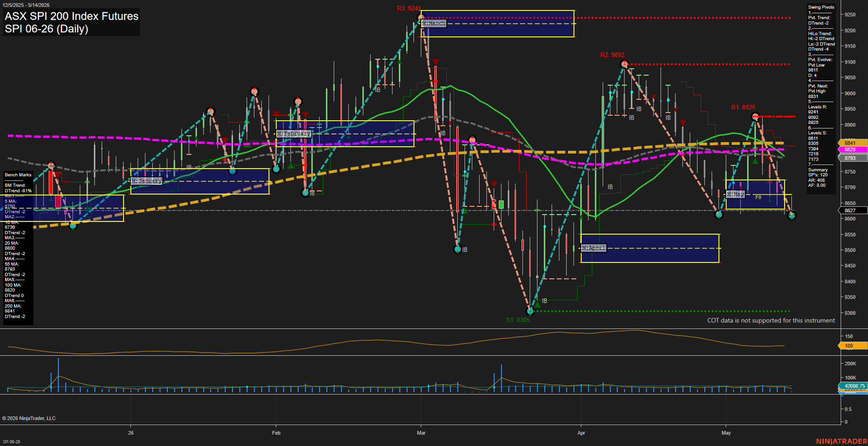Click the M:May monthly range label

(735, 194)
